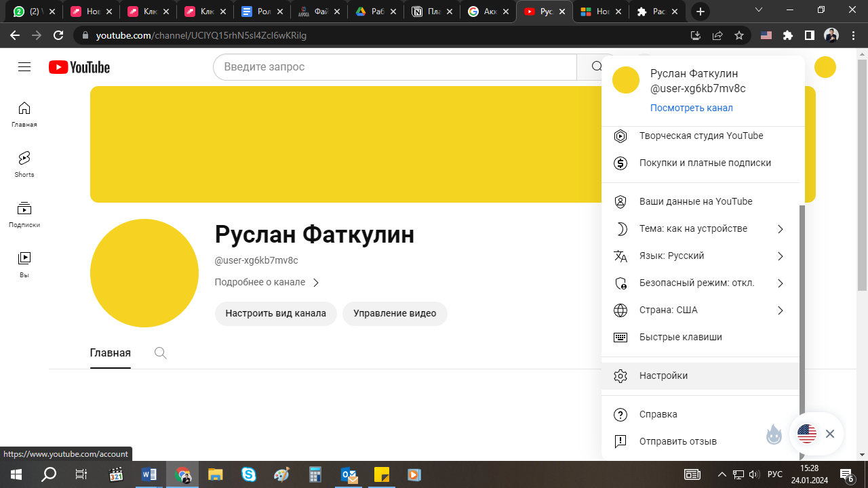Viewport: 868px width, 488px height.
Task: Open the browser extensions puzzle icon
Action: (x=788, y=35)
